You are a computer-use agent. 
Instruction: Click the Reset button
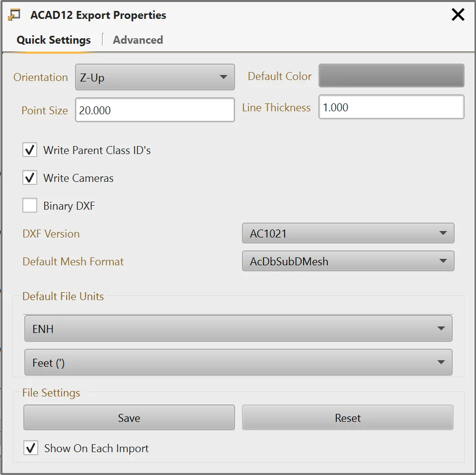tap(348, 418)
